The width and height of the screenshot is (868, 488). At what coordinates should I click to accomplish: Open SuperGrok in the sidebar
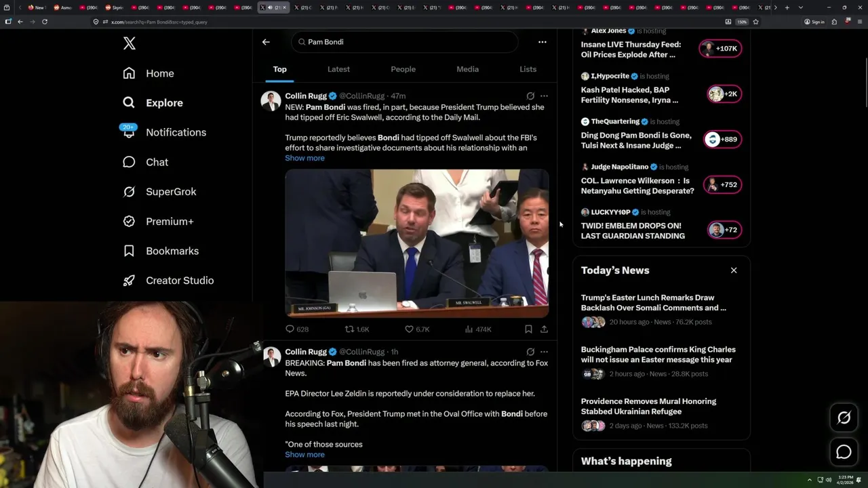[159, 192]
